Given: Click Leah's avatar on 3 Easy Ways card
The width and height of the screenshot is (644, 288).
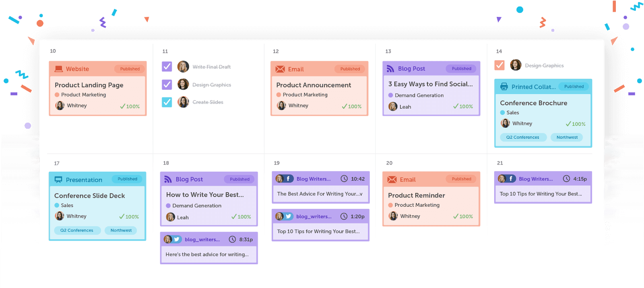Looking at the screenshot, I should pyautogui.click(x=393, y=107).
